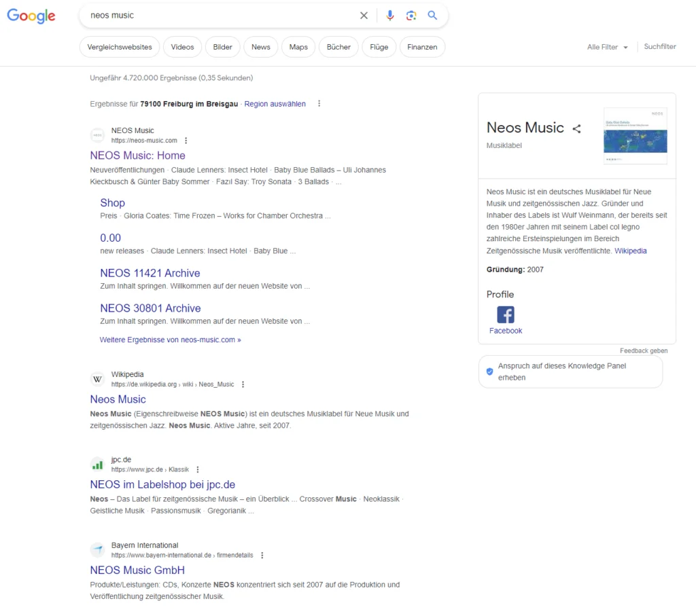696x616 pixels.
Task: Open three-dot menu next to neos-music.com
Action: coord(186,141)
